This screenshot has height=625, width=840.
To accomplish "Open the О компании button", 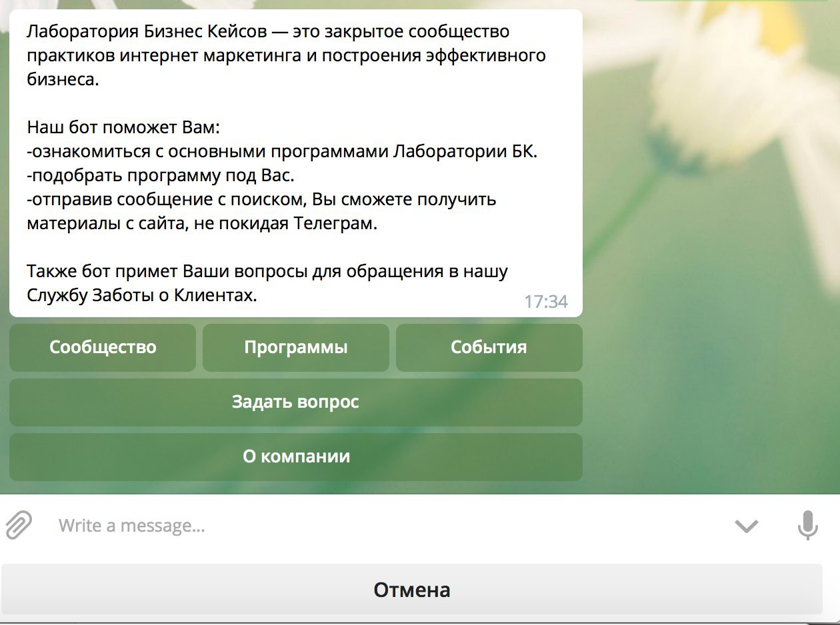I will (x=296, y=457).
